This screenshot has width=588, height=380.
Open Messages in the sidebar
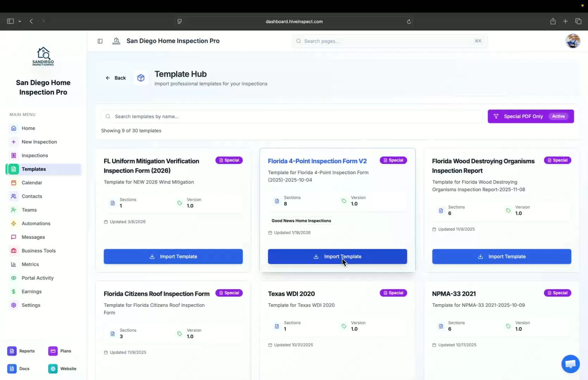(x=33, y=237)
